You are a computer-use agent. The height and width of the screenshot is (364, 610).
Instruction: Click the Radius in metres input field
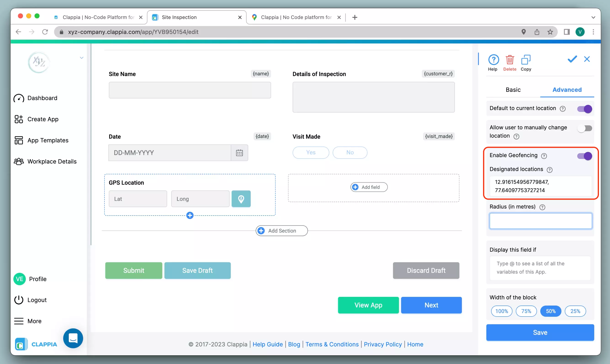point(540,221)
